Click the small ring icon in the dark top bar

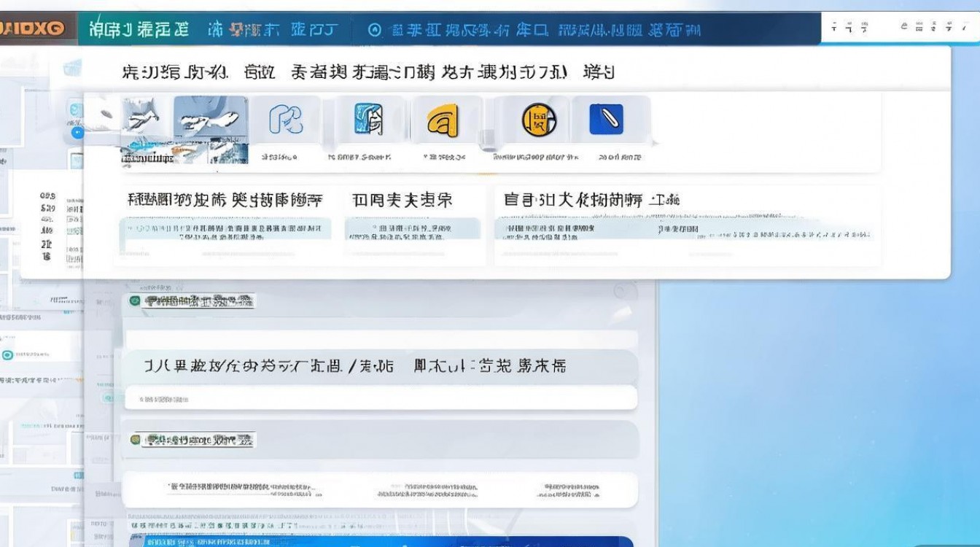[375, 30]
